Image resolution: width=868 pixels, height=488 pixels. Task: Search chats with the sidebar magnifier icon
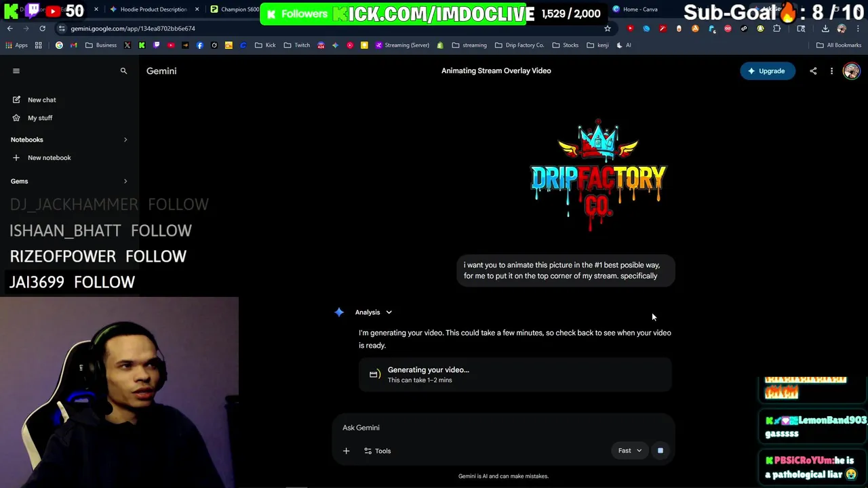123,70
